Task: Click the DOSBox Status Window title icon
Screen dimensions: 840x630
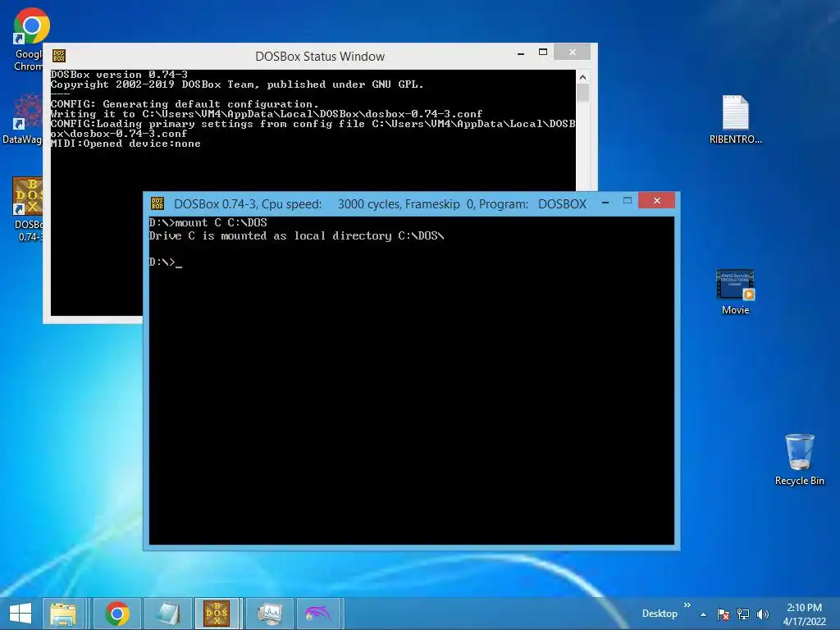Action: coord(59,56)
